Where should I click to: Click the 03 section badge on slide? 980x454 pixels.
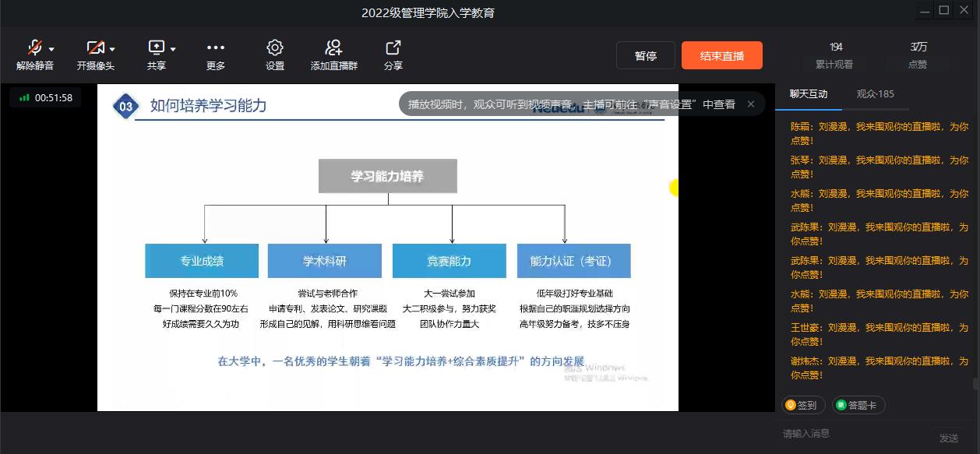[x=126, y=106]
